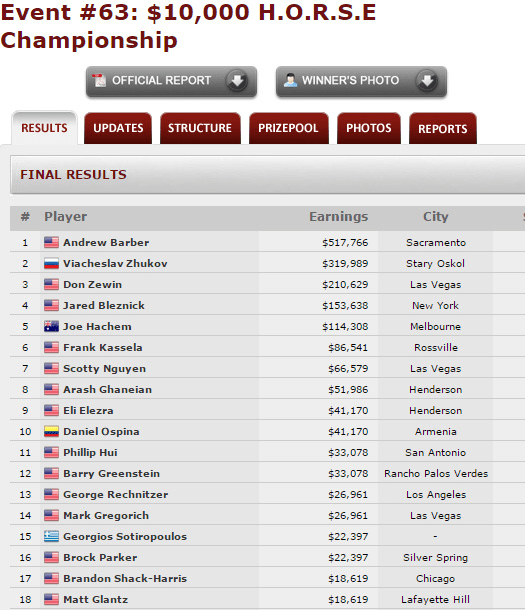Open Matt Glantz's player link
This screenshot has width=525, height=610.
[x=96, y=600]
